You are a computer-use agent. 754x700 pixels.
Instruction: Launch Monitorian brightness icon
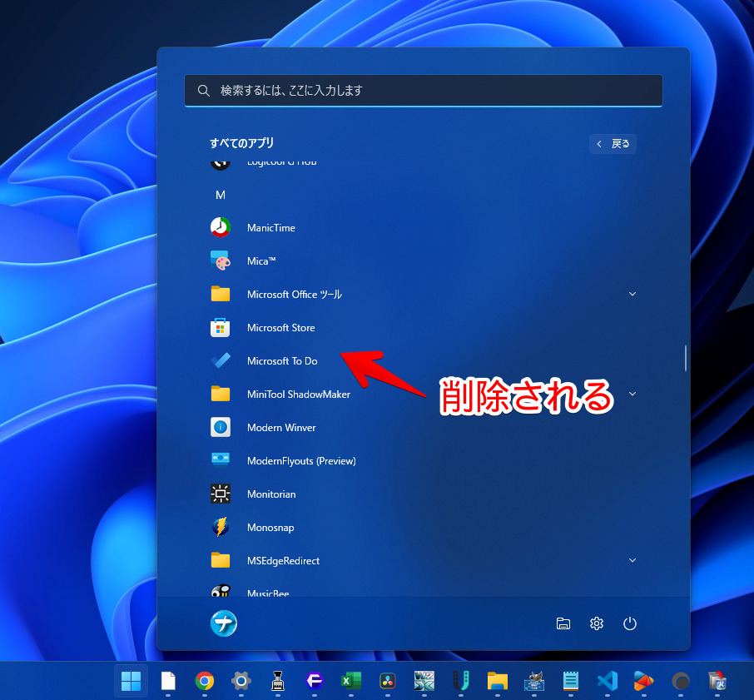221,494
